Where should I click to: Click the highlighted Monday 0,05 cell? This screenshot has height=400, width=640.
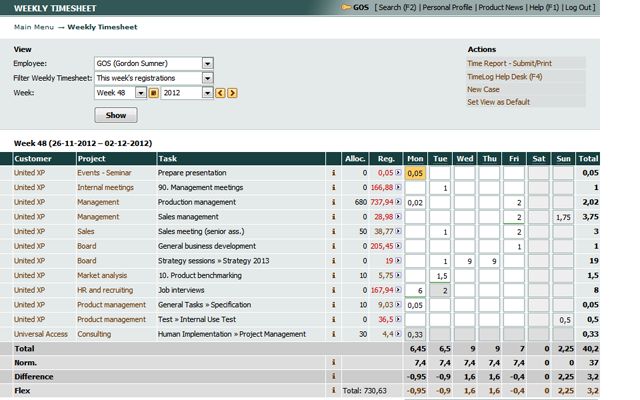point(415,173)
